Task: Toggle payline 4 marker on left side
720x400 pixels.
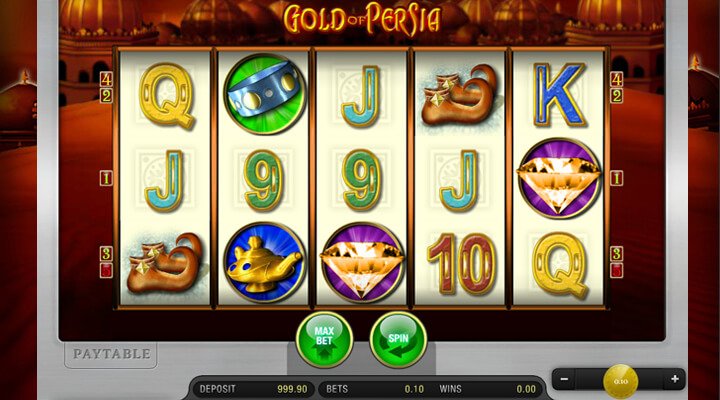Action: 107,79
